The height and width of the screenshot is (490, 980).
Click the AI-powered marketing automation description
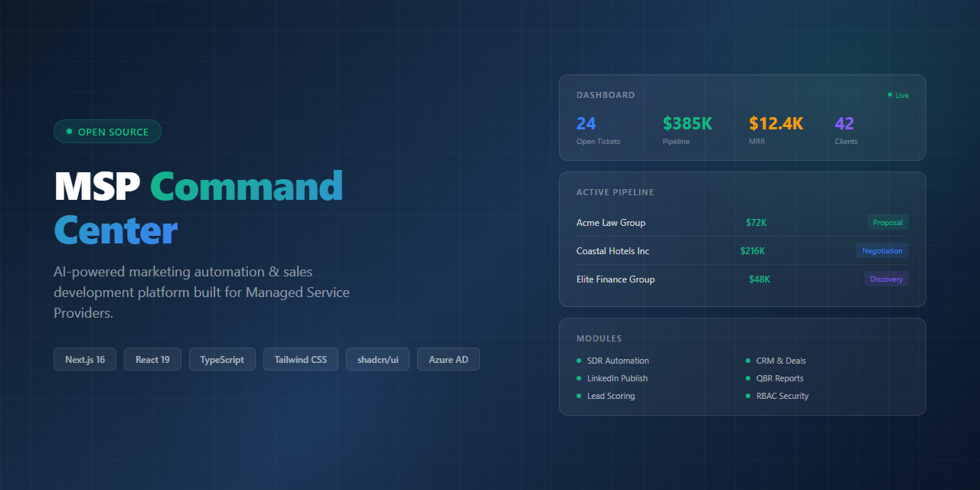click(x=201, y=292)
